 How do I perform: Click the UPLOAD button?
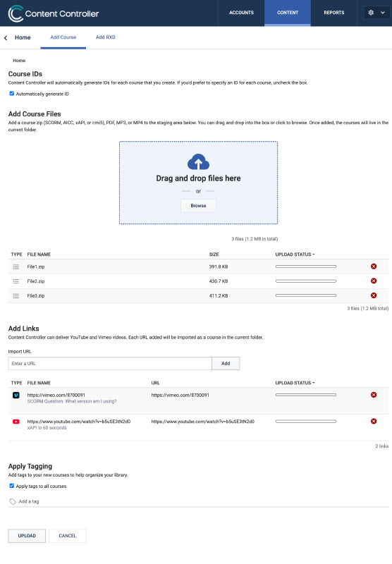(x=27, y=536)
